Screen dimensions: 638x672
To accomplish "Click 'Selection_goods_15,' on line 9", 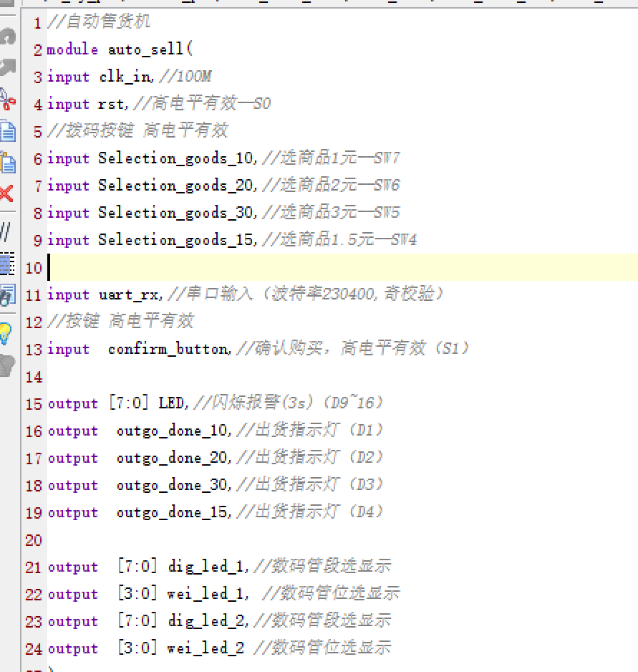I will click(x=178, y=239).
